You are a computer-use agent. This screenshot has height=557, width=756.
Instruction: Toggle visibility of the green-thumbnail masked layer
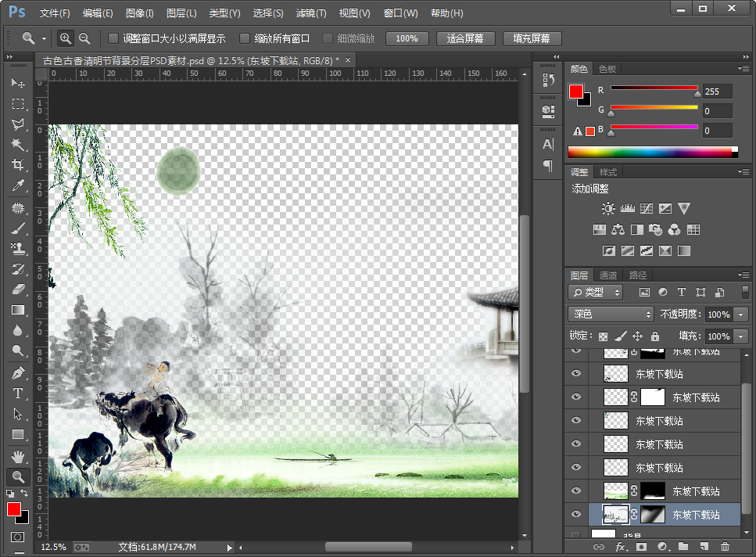[x=576, y=491]
